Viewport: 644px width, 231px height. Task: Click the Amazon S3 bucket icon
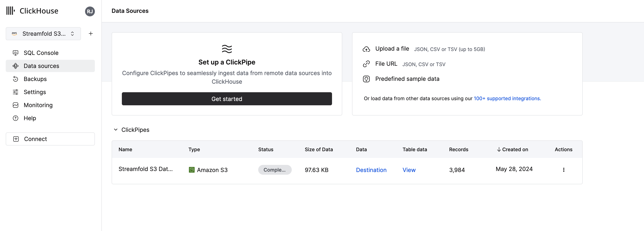pyautogui.click(x=192, y=170)
